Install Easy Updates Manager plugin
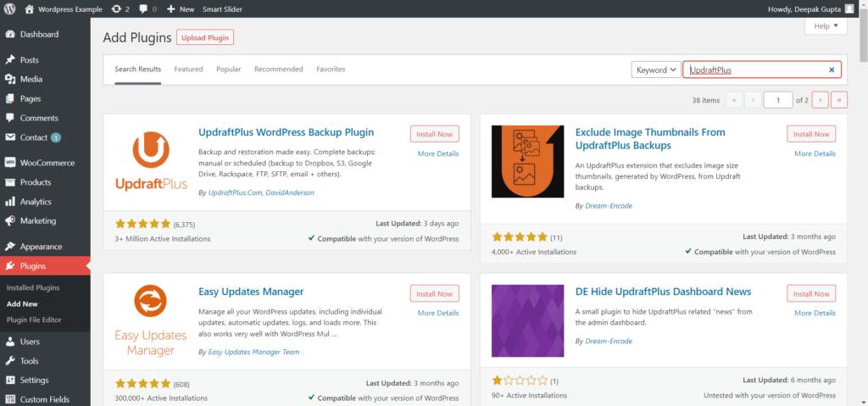868x406 pixels. coord(435,293)
